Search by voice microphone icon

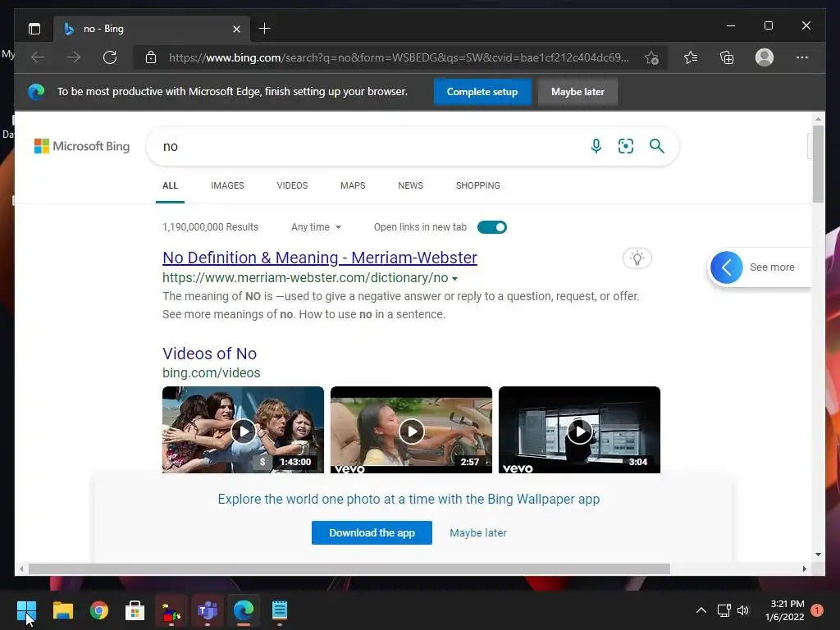click(596, 146)
